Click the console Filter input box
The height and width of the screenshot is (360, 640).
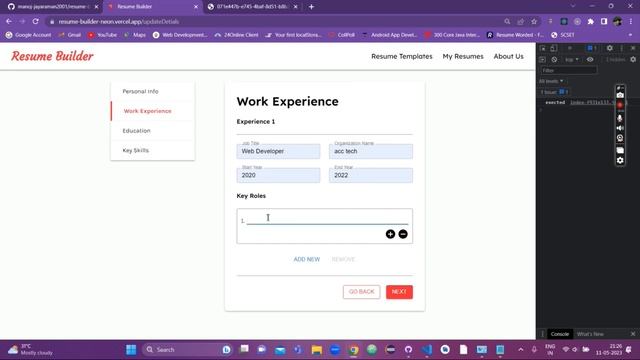click(x=569, y=71)
